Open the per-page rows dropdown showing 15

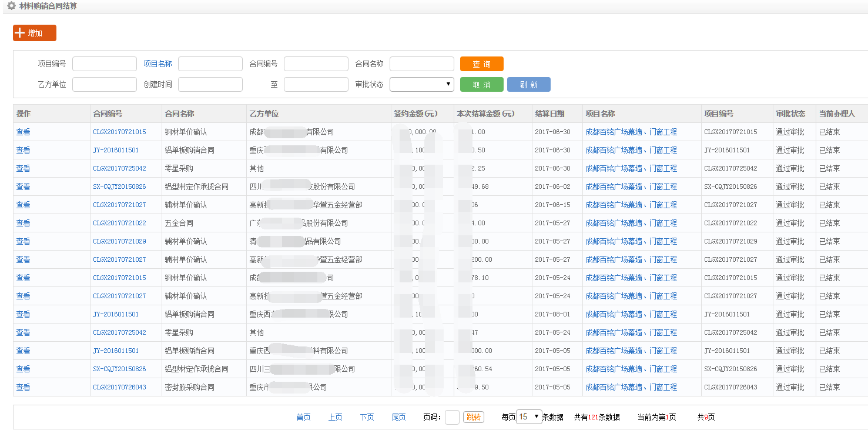tap(528, 417)
